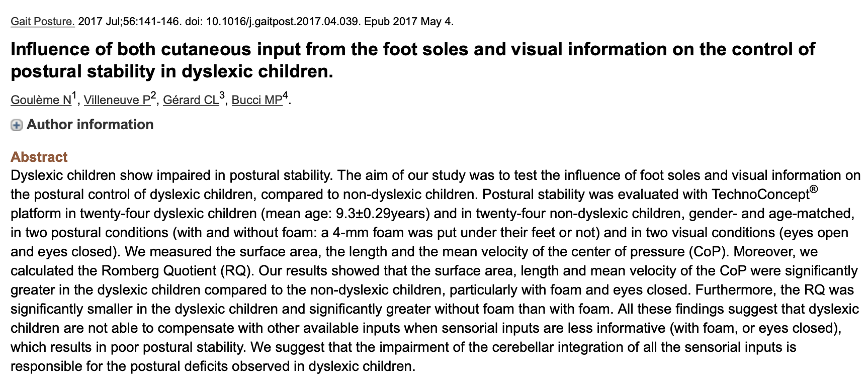The height and width of the screenshot is (385, 868).
Task: Click the Author information label
Action: click(90, 125)
